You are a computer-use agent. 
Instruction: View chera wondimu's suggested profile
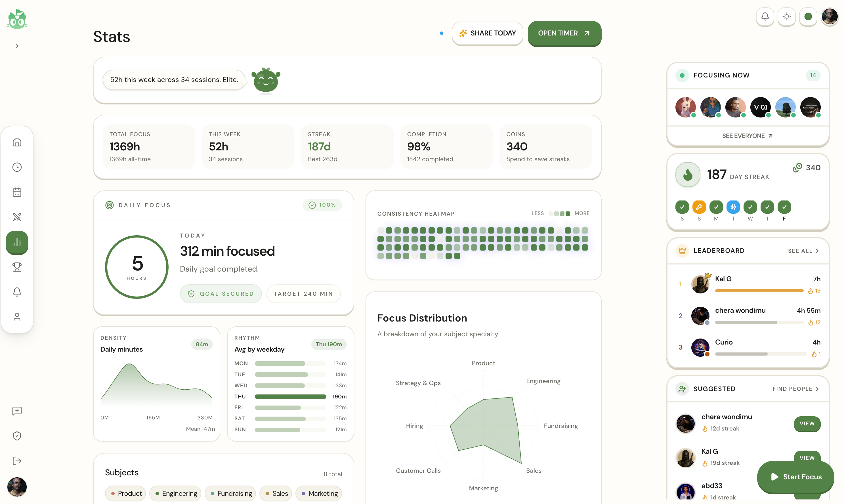(x=807, y=423)
